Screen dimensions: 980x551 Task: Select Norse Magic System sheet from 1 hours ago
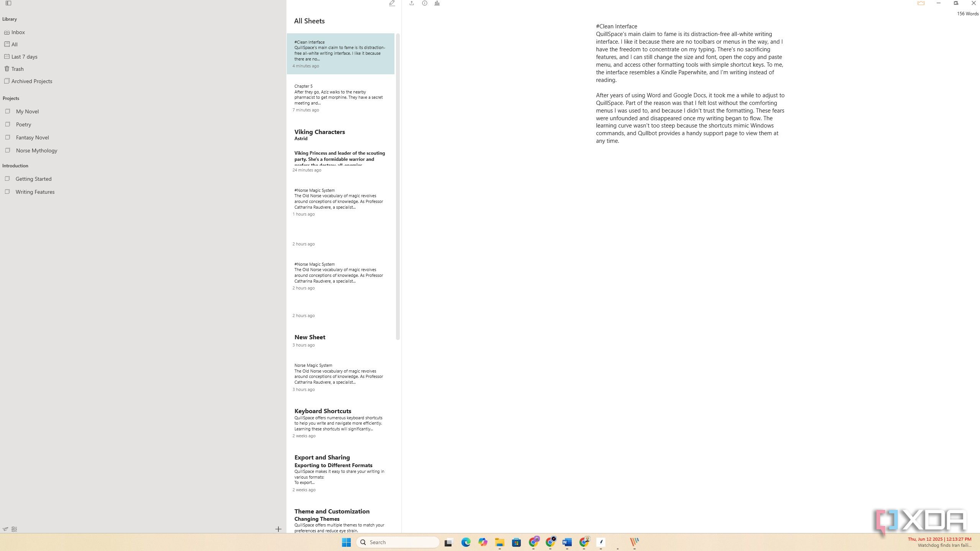pos(340,202)
